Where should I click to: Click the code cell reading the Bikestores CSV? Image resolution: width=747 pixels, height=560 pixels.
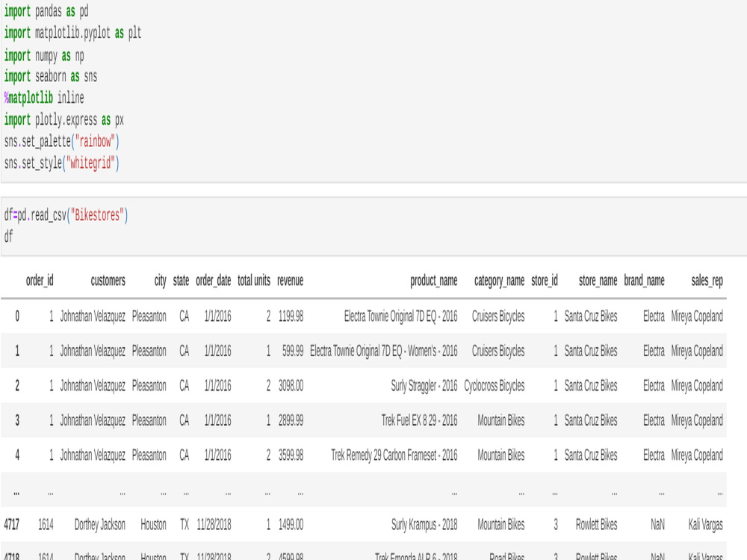373,226
